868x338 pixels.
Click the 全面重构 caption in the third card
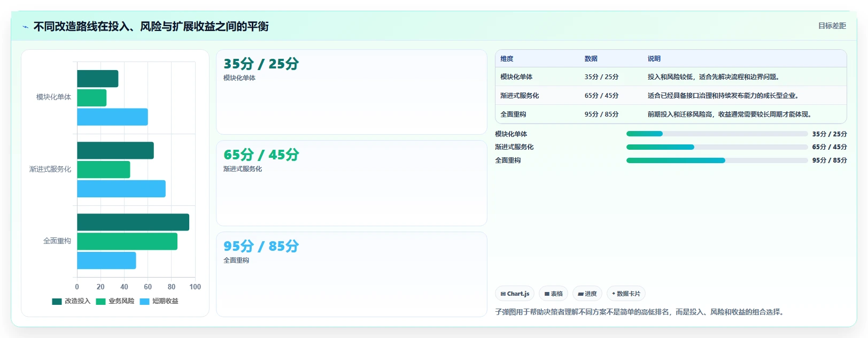tap(236, 260)
